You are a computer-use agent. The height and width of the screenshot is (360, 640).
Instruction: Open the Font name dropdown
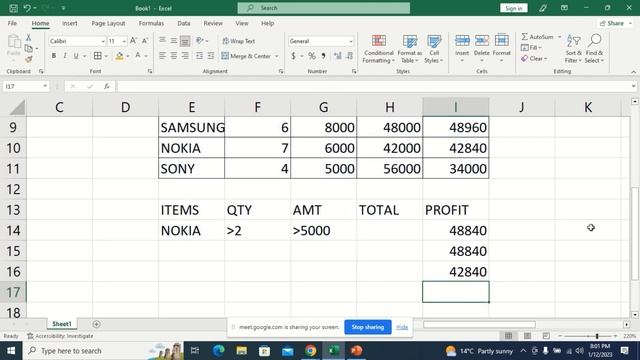pos(103,41)
